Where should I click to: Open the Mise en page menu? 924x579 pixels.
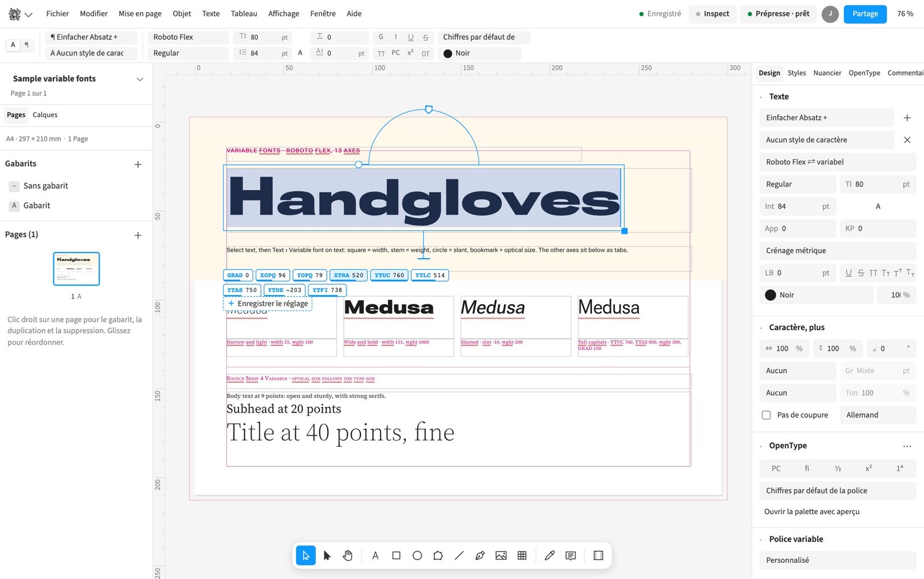click(x=140, y=14)
